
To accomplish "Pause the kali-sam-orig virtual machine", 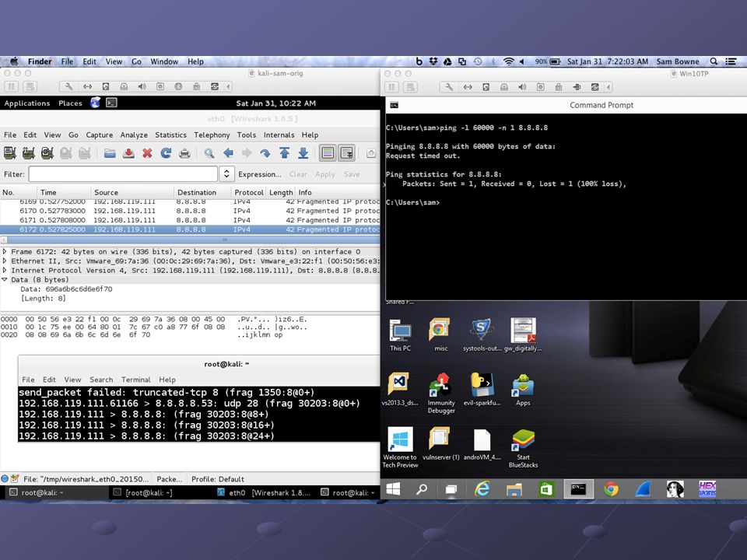I will pyautogui.click(x=12, y=86).
